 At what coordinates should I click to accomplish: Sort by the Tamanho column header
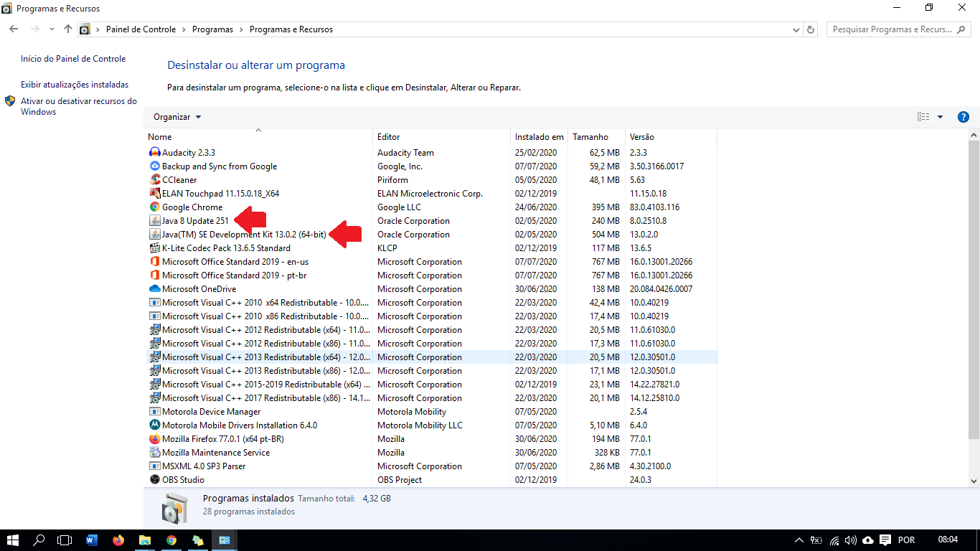click(596, 136)
